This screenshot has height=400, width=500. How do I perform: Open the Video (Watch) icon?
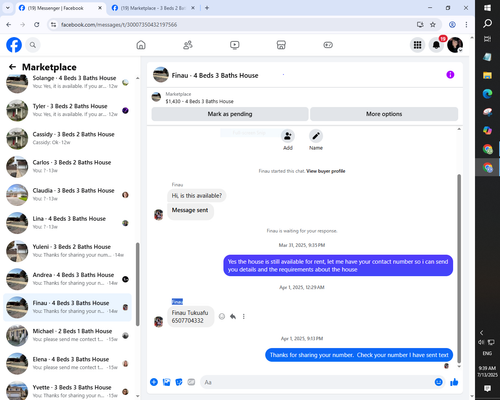pos(235,45)
